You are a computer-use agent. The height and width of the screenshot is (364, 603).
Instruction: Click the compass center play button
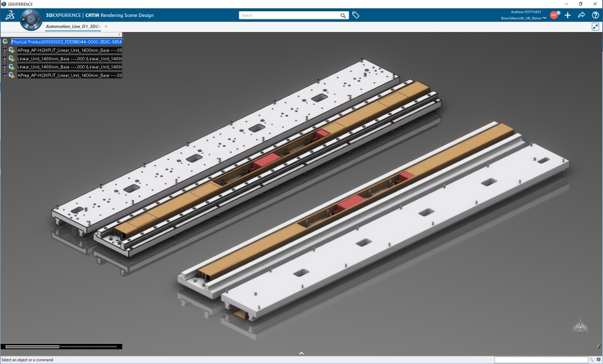[x=31, y=19]
